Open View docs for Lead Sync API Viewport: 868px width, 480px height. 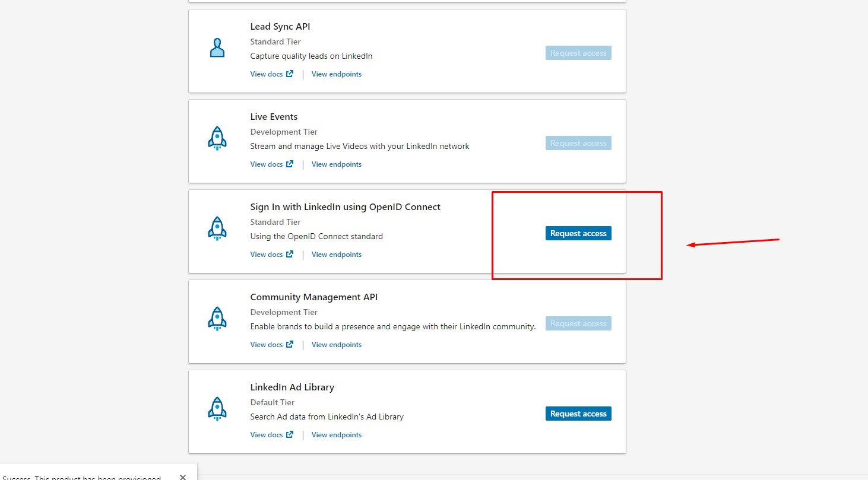[x=272, y=74]
